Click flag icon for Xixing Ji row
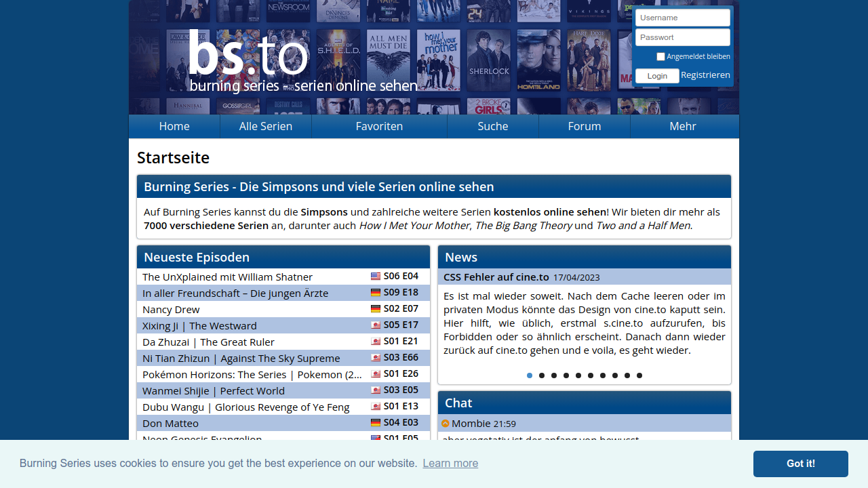This screenshot has height=488, width=868. (x=376, y=325)
